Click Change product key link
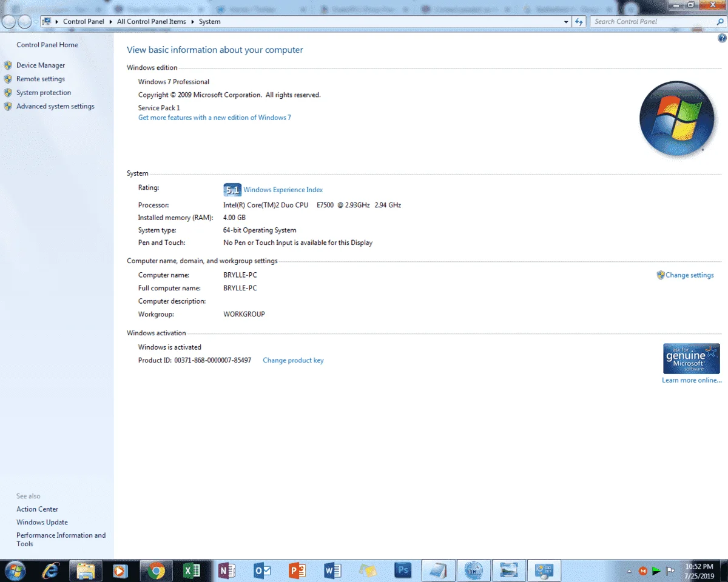Screen dimensions: 728x582 coord(293,360)
